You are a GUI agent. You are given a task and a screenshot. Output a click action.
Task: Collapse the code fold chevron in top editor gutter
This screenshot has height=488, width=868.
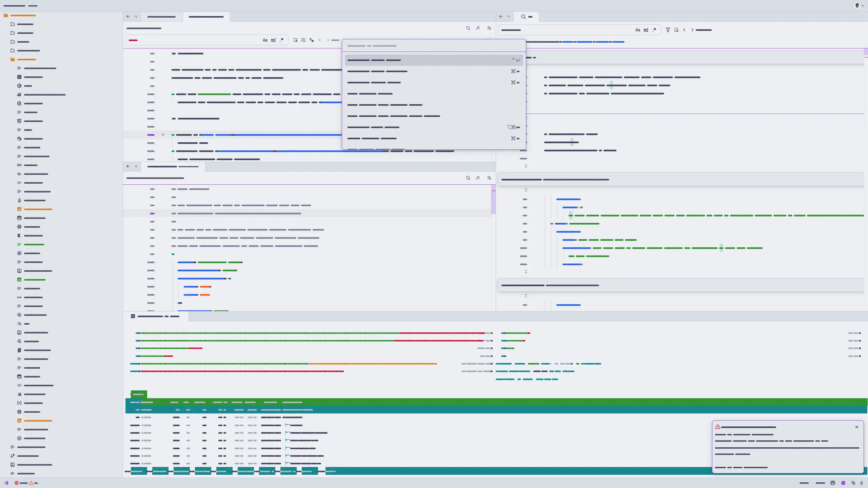pos(163,135)
